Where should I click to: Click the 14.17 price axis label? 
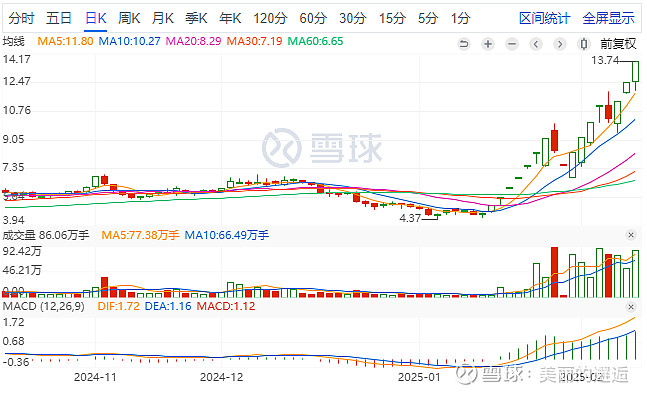click(17, 59)
